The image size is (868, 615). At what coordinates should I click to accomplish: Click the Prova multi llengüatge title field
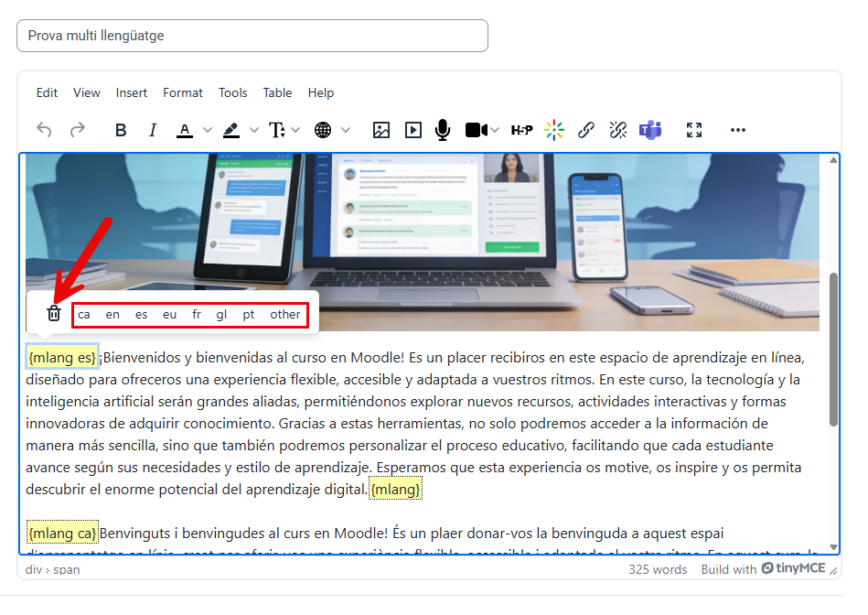[x=252, y=36]
